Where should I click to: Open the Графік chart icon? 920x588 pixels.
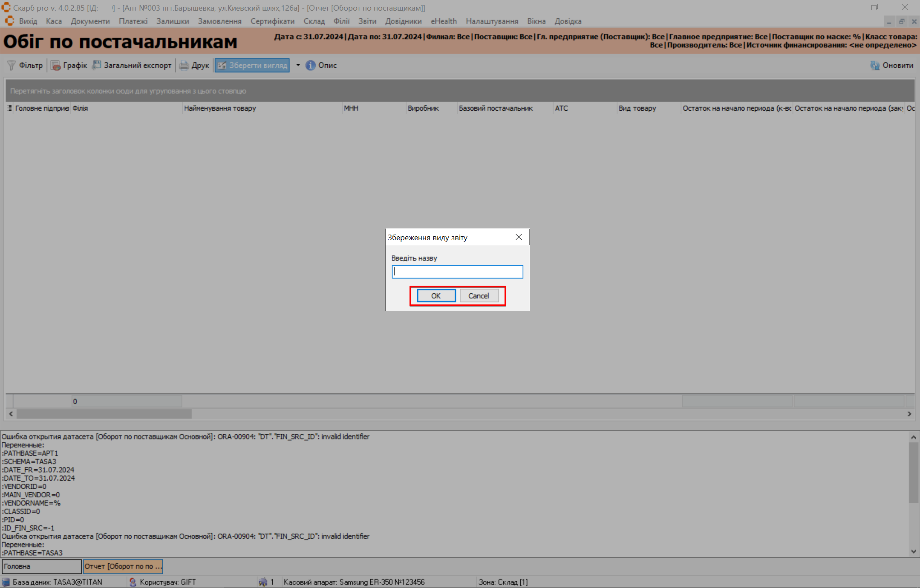coord(55,65)
